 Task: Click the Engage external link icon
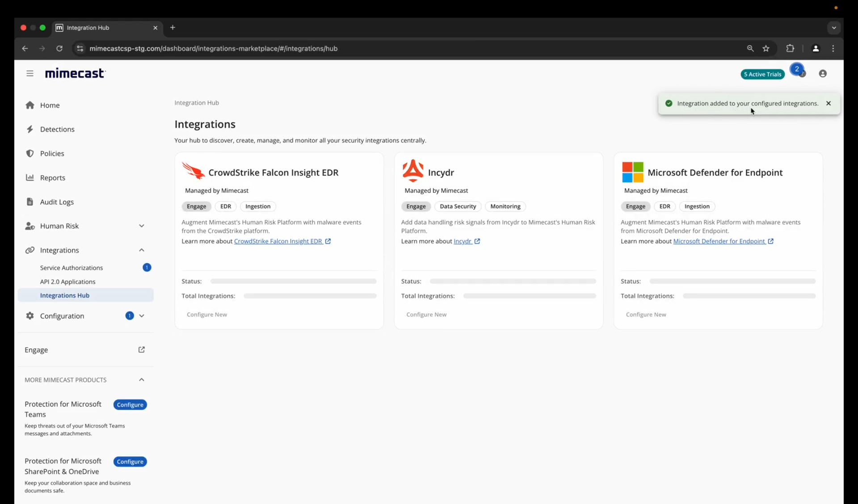(141, 349)
